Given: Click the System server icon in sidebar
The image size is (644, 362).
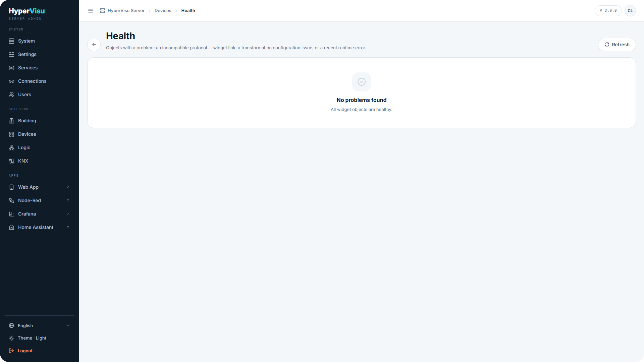Looking at the screenshot, I should 11,41.
